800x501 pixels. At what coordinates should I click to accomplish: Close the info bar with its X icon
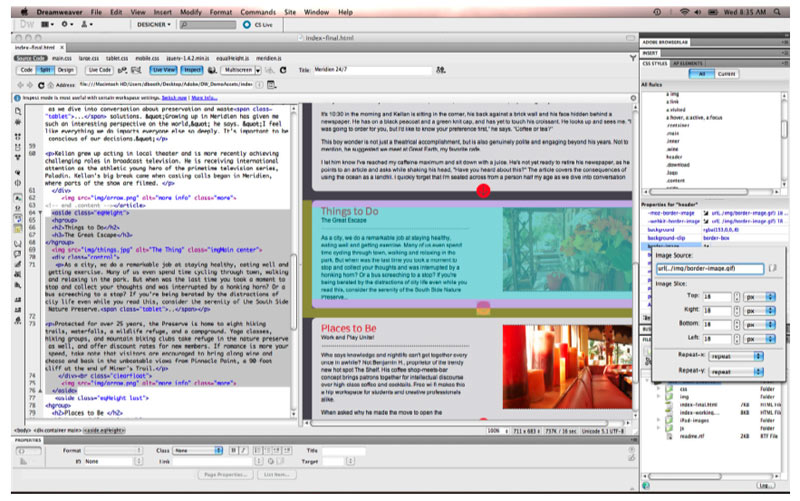click(633, 98)
